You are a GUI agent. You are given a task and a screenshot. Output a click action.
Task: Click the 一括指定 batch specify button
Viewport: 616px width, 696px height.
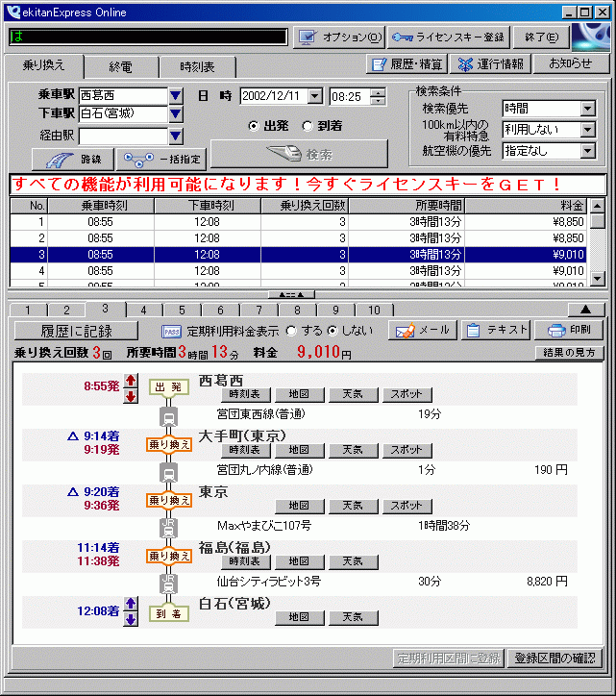tap(161, 160)
